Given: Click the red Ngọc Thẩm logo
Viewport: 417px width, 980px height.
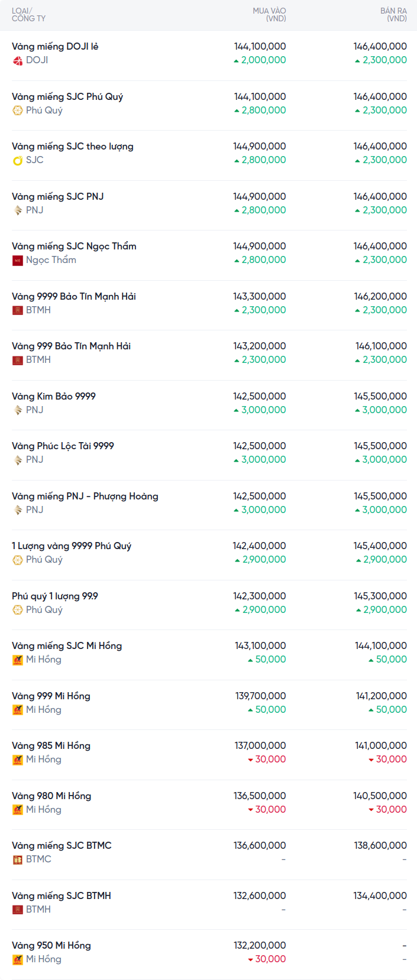Looking at the screenshot, I should (18, 260).
